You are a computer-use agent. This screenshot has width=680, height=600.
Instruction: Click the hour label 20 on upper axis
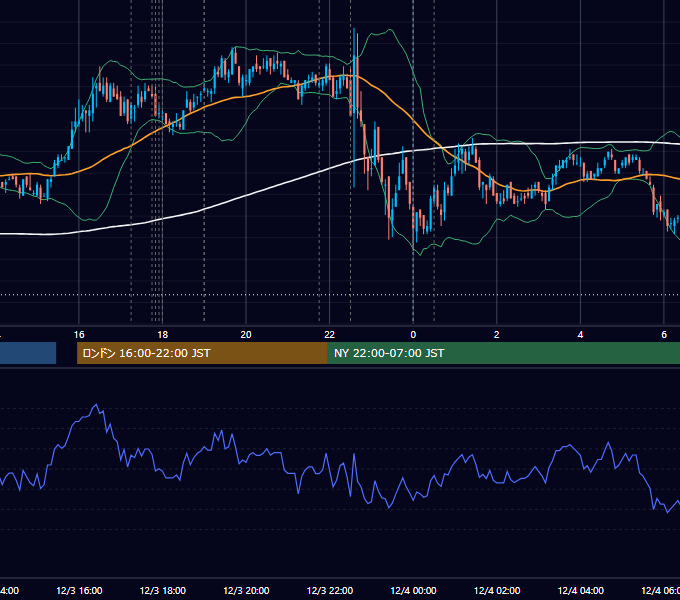click(x=246, y=335)
